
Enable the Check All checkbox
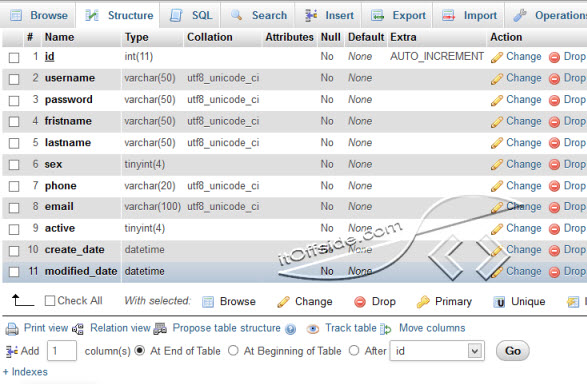(x=50, y=301)
